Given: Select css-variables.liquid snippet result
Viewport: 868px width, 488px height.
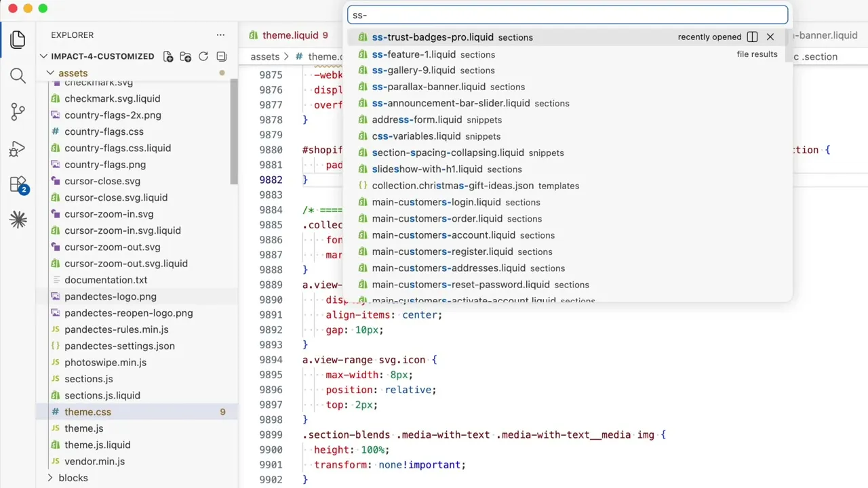Looking at the screenshot, I should point(568,136).
